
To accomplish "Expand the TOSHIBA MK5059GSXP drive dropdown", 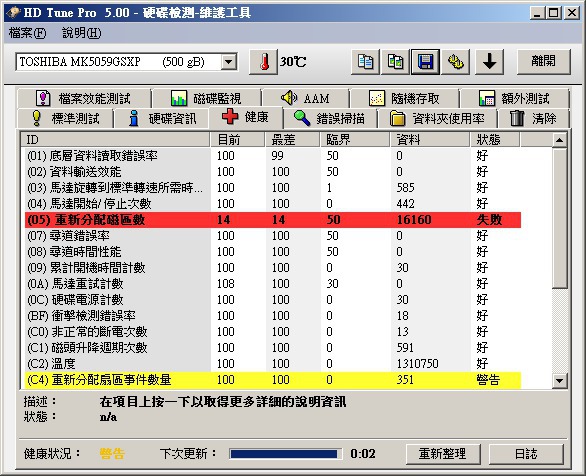I will point(228,62).
